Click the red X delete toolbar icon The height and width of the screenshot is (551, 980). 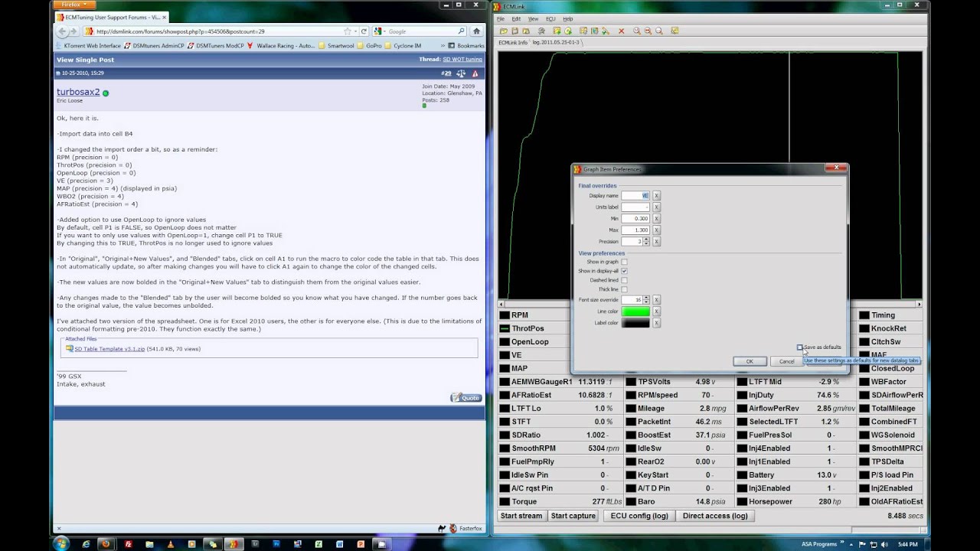coord(621,31)
